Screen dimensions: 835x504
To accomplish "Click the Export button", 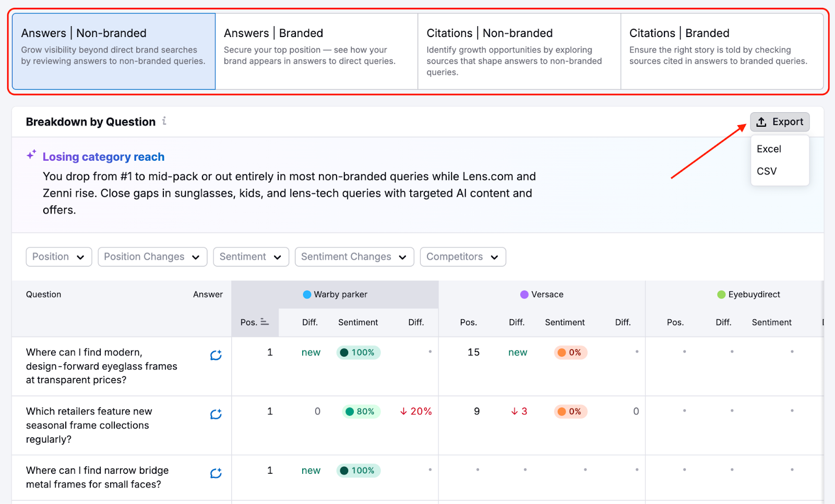I will [780, 122].
